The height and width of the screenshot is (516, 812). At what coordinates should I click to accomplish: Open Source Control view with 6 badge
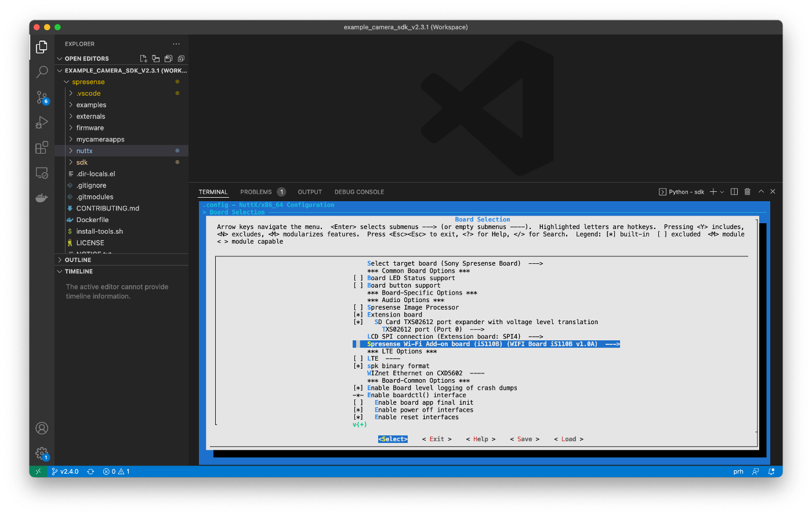42,97
